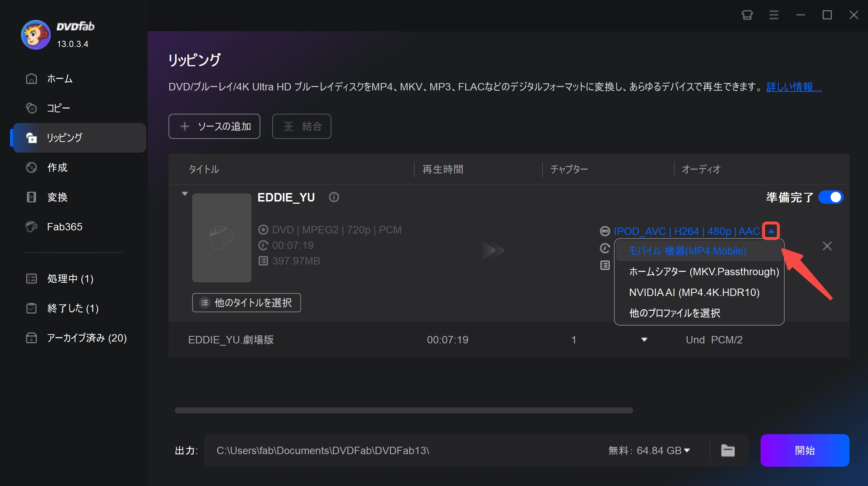
Task: Collapse the profile dropdown arrow
Action: (771, 231)
